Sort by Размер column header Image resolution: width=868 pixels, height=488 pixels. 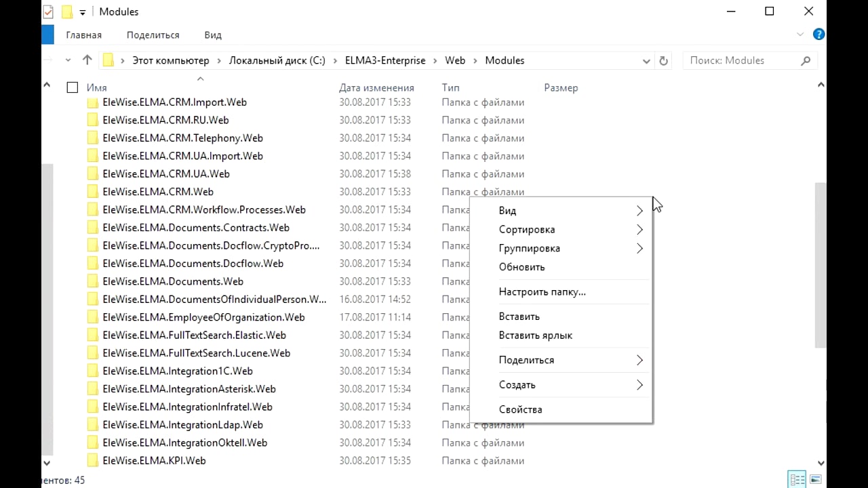pyautogui.click(x=561, y=87)
